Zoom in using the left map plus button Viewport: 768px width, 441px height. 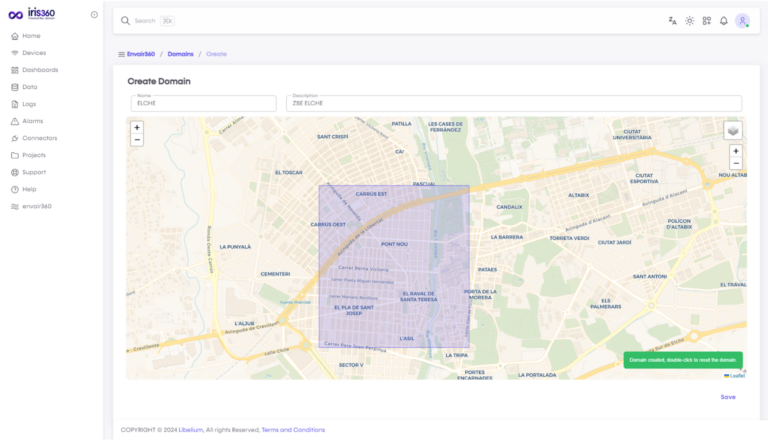pos(137,128)
